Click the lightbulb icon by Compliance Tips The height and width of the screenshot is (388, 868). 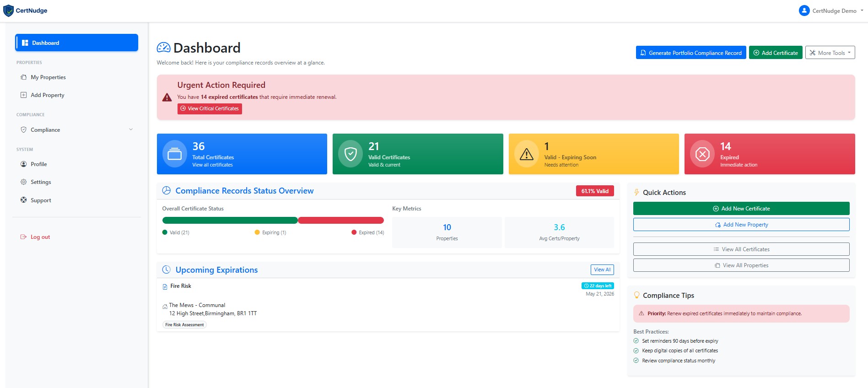pos(636,295)
